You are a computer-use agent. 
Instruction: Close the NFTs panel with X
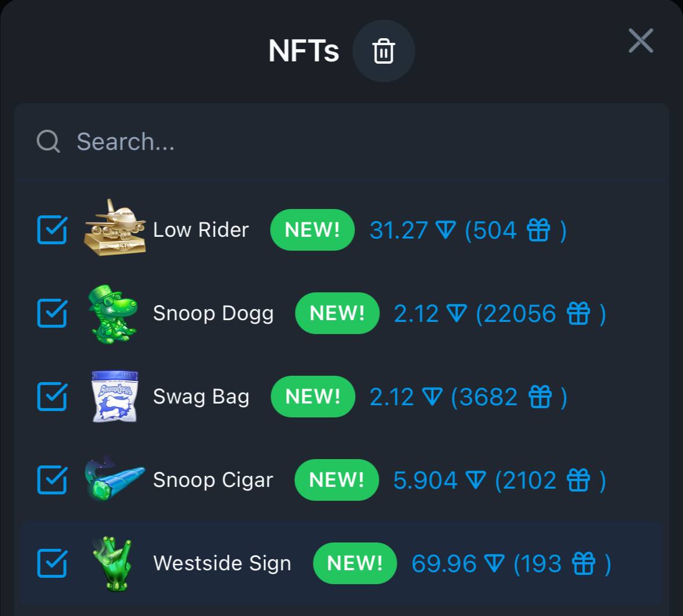641,41
